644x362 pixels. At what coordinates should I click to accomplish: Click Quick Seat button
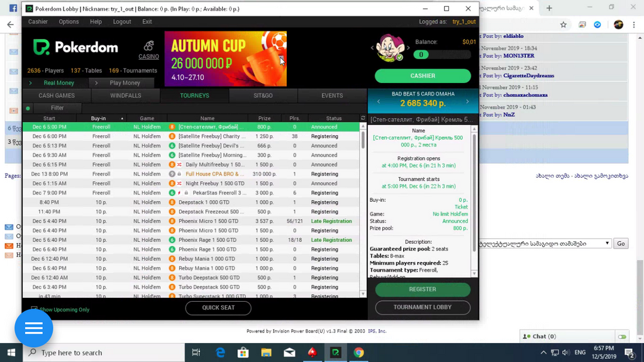point(218,308)
